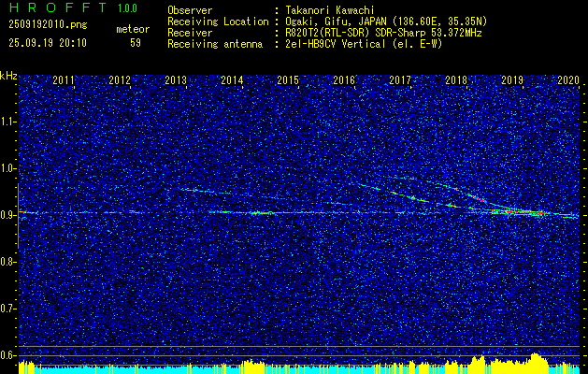Screen dimensions: 588x374
Task: Click the 2015 time marker
Action: tap(288, 79)
